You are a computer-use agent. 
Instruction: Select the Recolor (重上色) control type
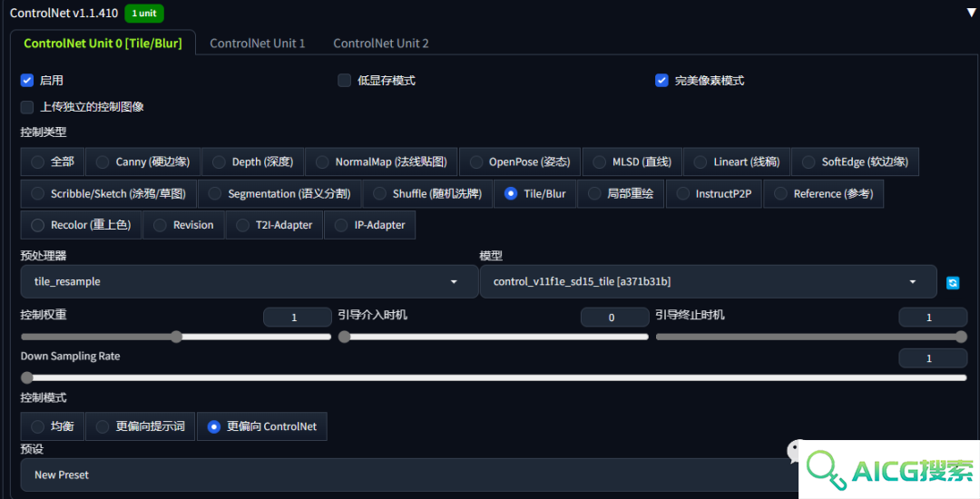81,225
